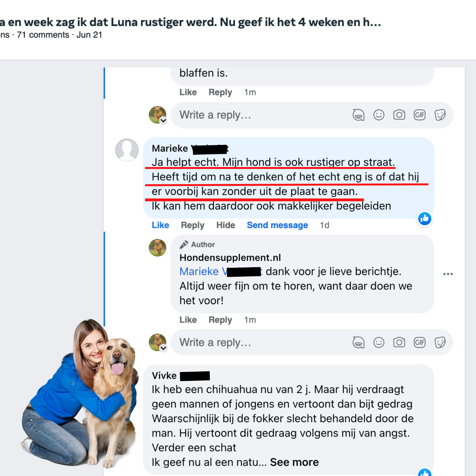Screen dimensions: 476x476
Task: Switch commenting profile in upper reply avatar
Action: tap(163, 121)
